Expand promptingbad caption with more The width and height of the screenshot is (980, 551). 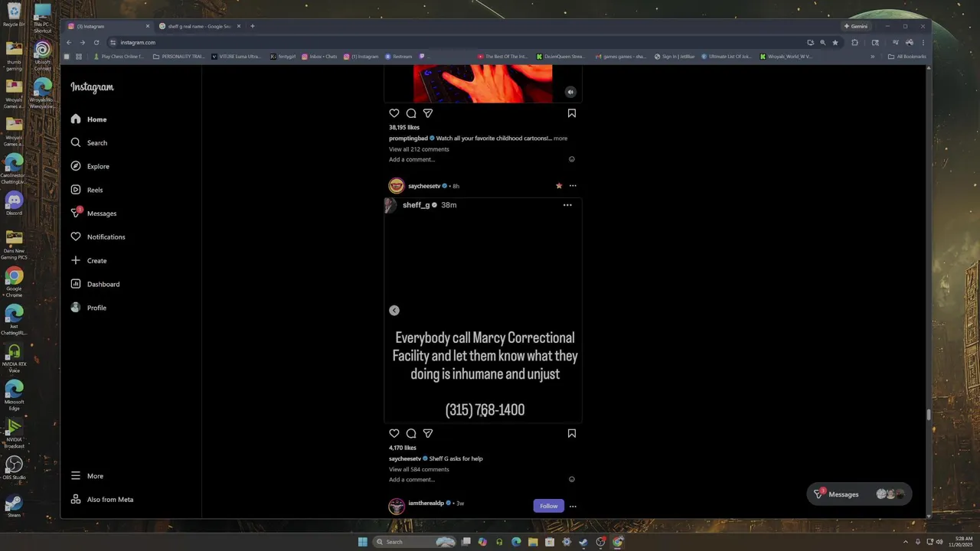click(x=560, y=139)
